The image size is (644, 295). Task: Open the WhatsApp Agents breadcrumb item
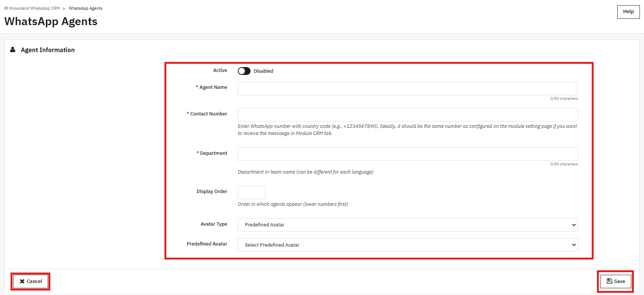86,8
